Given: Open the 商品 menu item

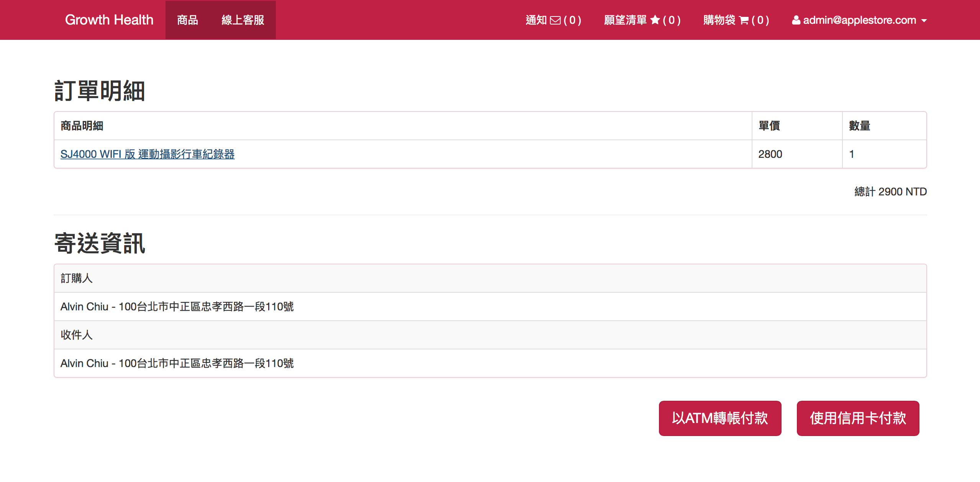Looking at the screenshot, I should coord(187,20).
